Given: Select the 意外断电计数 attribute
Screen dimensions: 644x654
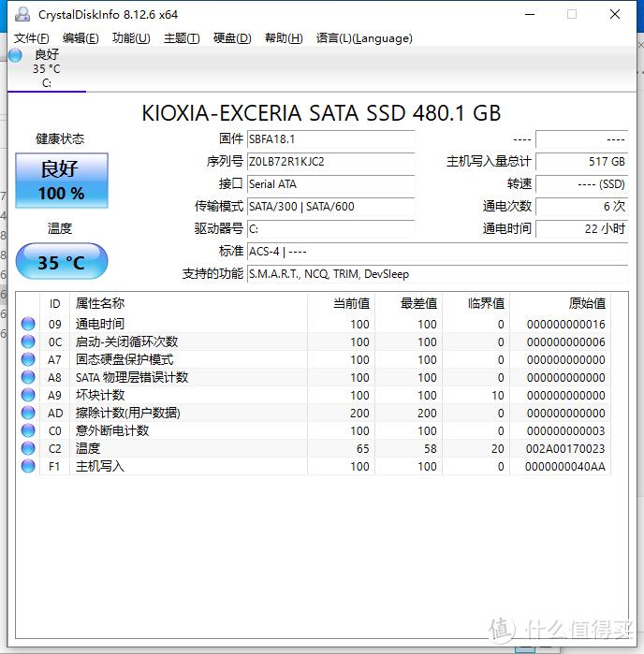Looking at the screenshot, I should tap(111, 431).
